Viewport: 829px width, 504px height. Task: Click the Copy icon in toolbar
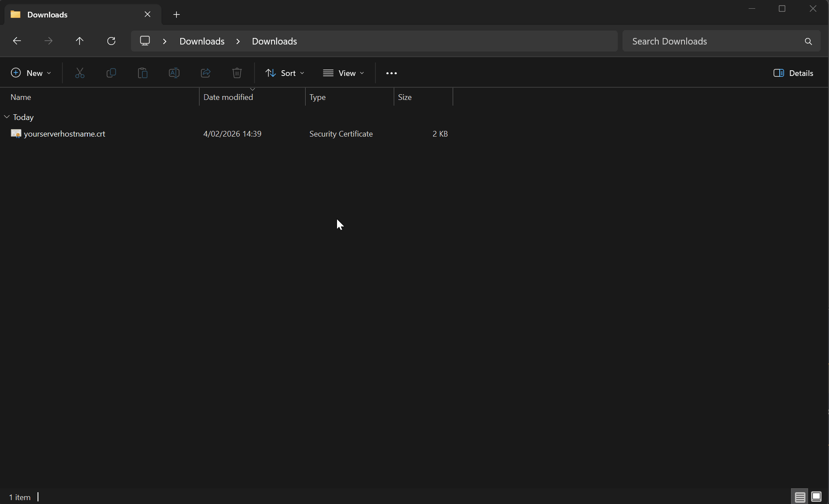[x=111, y=73]
